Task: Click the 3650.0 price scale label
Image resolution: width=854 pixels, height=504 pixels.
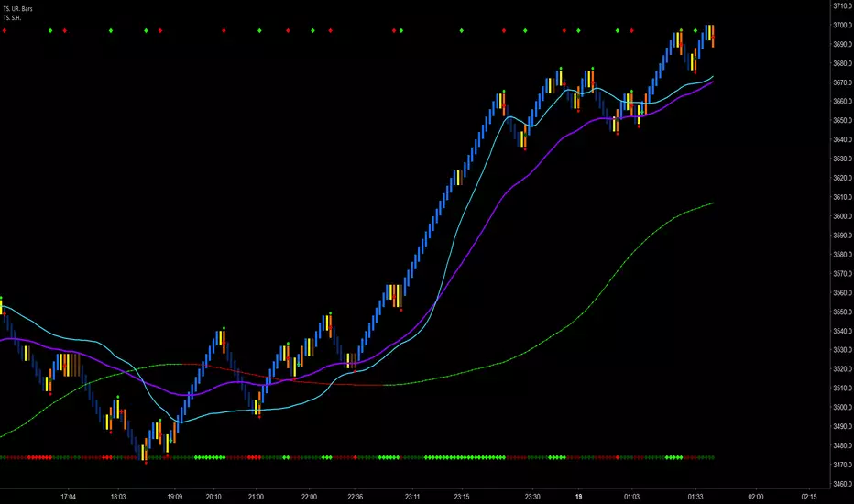Action: [843, 120]
